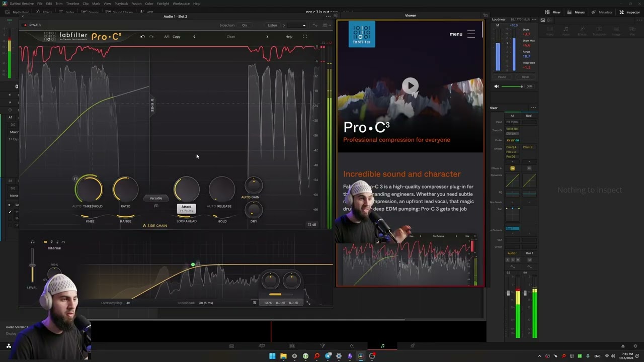Switch to the Fairlight page icon
644x362 pixels.
[382, 346]
